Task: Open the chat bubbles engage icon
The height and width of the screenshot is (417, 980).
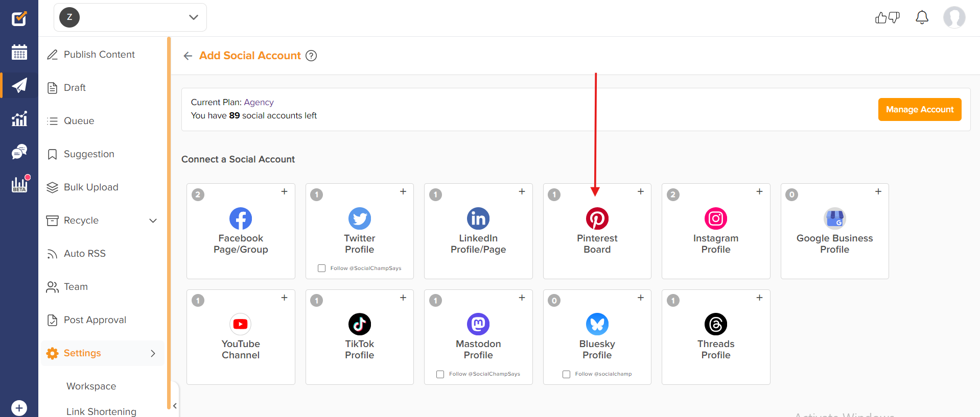Action: pos(19,152)
